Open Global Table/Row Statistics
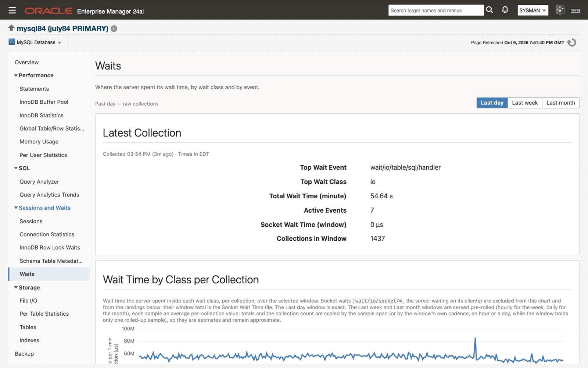Screen dimensions: 588x368 coord(52,128)
